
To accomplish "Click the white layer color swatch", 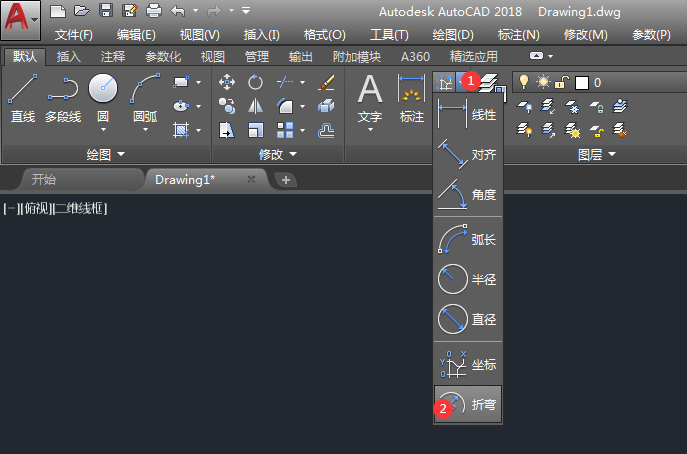I will [x=581, y=82].
